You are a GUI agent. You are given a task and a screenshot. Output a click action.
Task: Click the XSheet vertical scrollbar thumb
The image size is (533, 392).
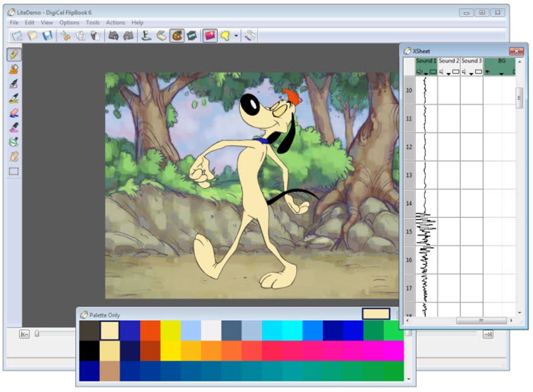(x=519, y=98)
